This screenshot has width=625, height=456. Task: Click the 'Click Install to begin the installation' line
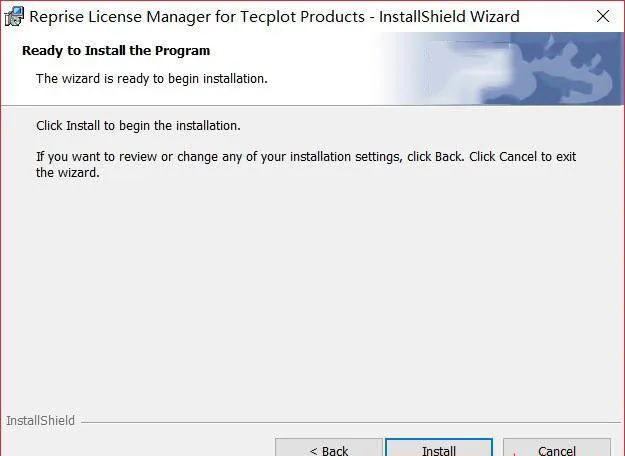tap(138, 126)
